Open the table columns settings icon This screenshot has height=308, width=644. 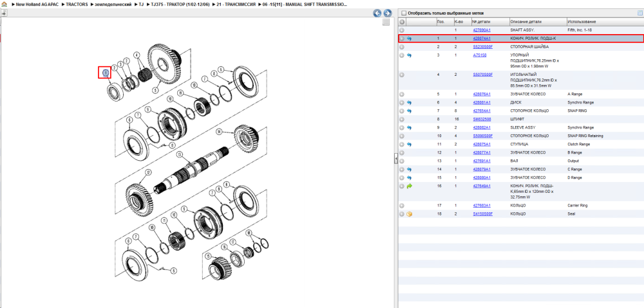pos(639,13)
